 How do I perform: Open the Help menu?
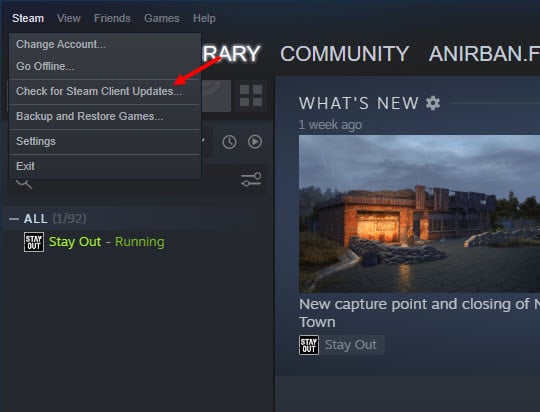point(204,18)
